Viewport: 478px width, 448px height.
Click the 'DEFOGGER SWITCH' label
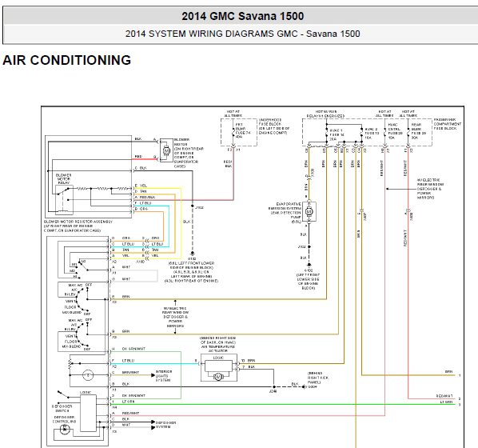(x=62, y=408)
